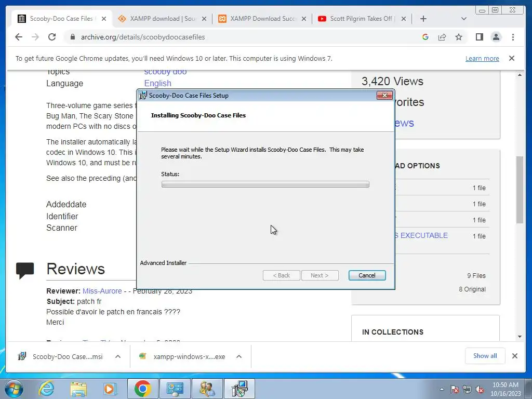532x399 pixels.
Task: Click the Google lens icon in address bar
Action: 425,37
